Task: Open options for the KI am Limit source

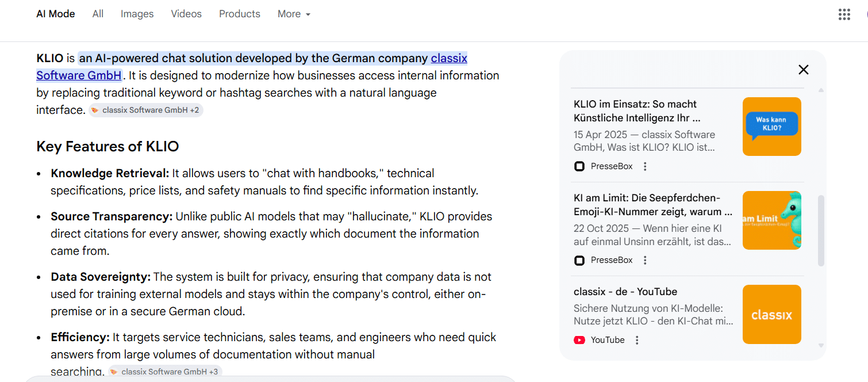Action: tap(645, 260)
